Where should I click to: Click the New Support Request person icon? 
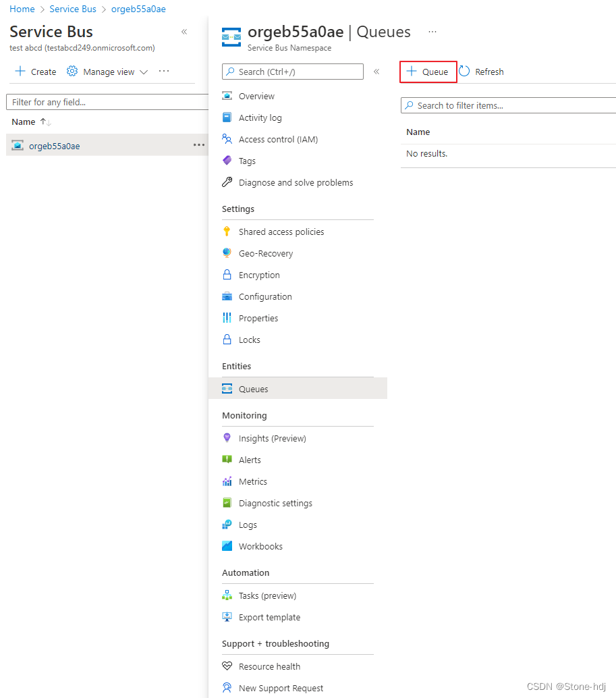[x=227, y=688]
